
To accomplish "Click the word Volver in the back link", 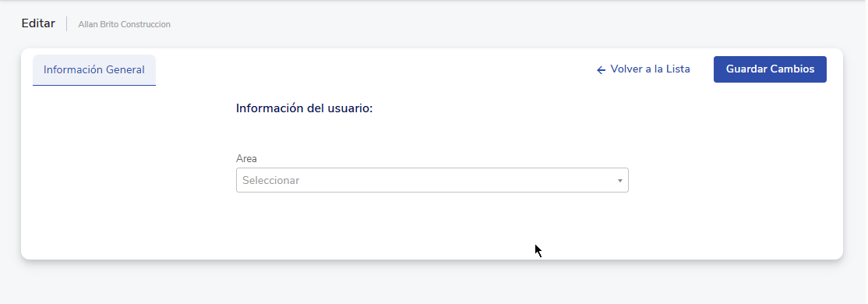I will 625,69.
